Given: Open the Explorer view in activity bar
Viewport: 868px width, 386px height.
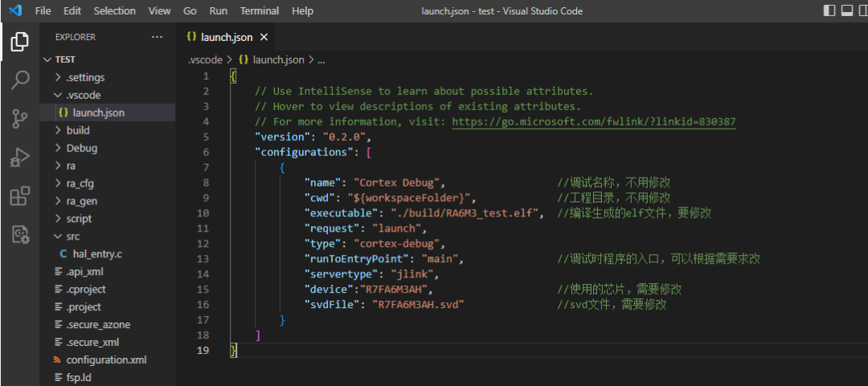Looking at the screenshot, I should (19, 42).
